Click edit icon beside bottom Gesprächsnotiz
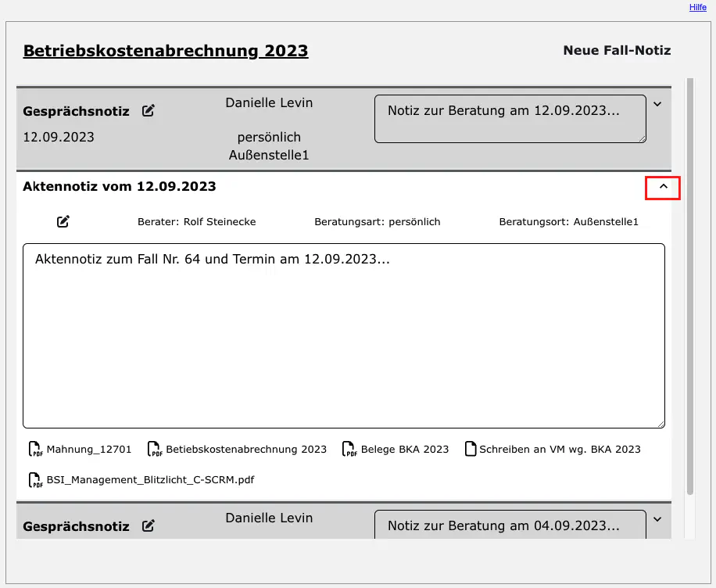 click(x=149, y=526)
